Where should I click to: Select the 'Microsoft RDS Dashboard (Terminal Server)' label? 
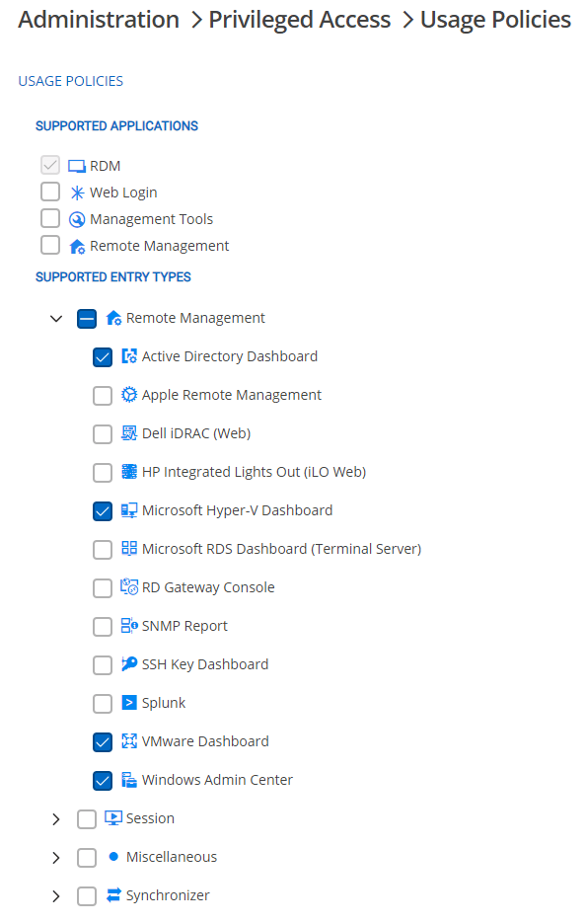pos(281,549)
